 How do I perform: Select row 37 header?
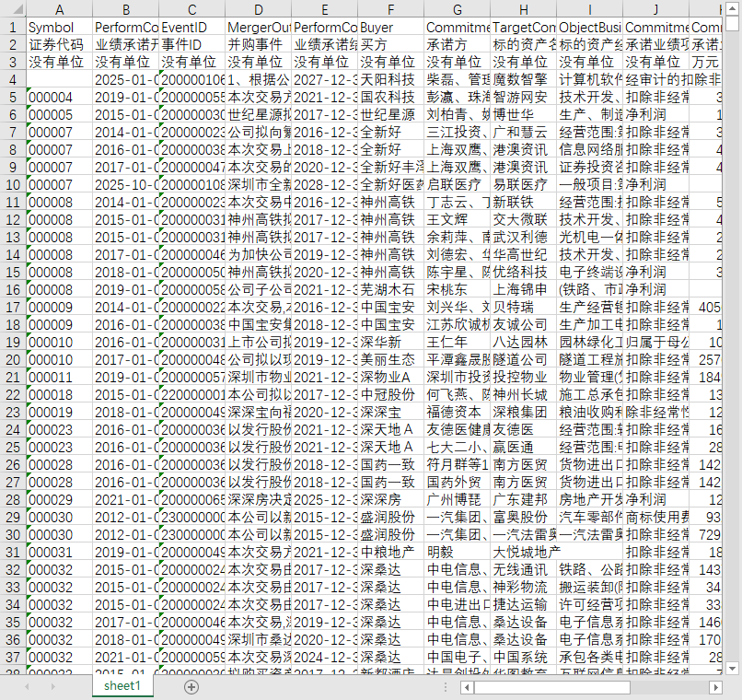click(13, 658)
